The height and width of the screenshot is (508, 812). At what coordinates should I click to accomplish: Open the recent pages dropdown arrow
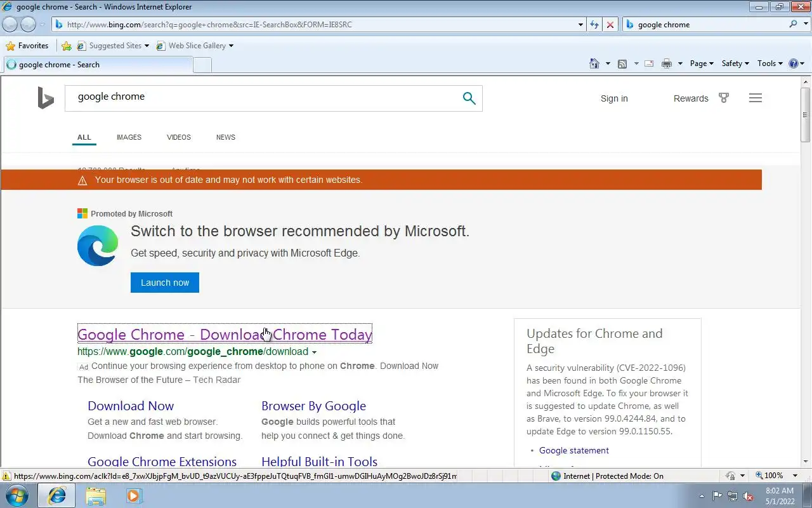(43, 25)
